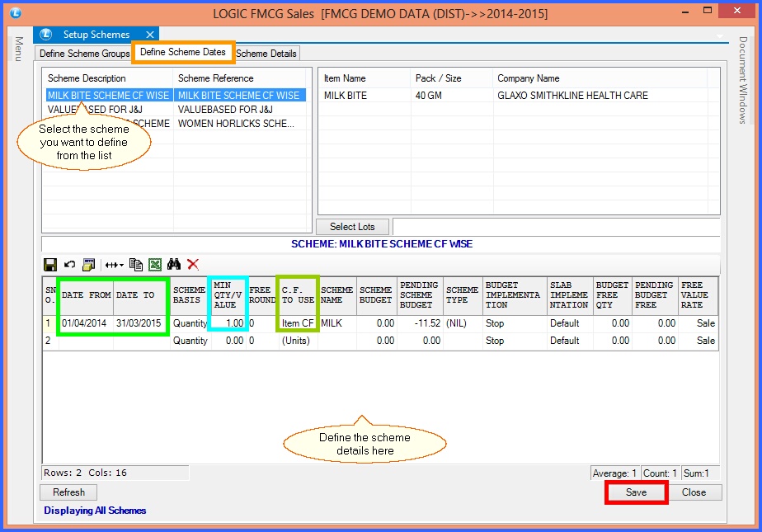Screen dimensions: 762x532
Task: Click the C.F. TO USE column header
Action: (298, 295)
